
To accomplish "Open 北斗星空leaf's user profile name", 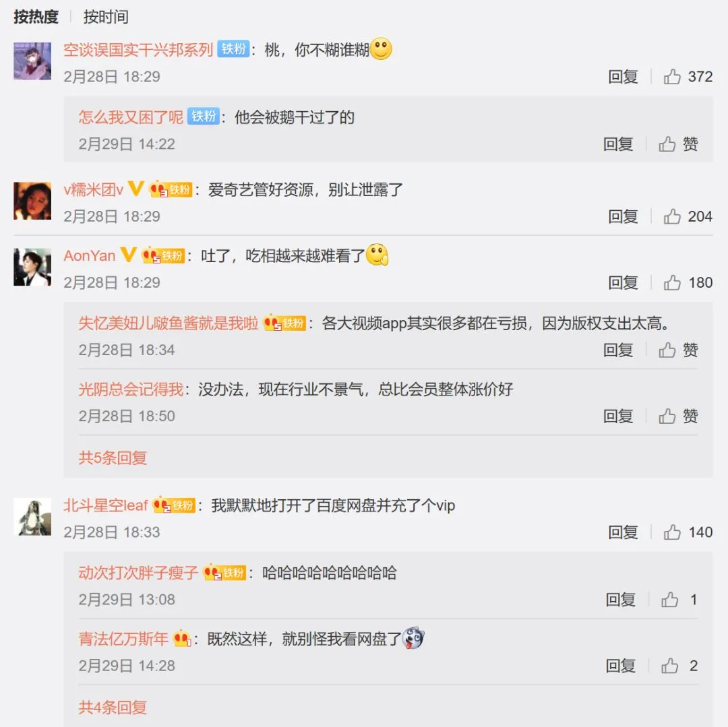I will (105, 505).
